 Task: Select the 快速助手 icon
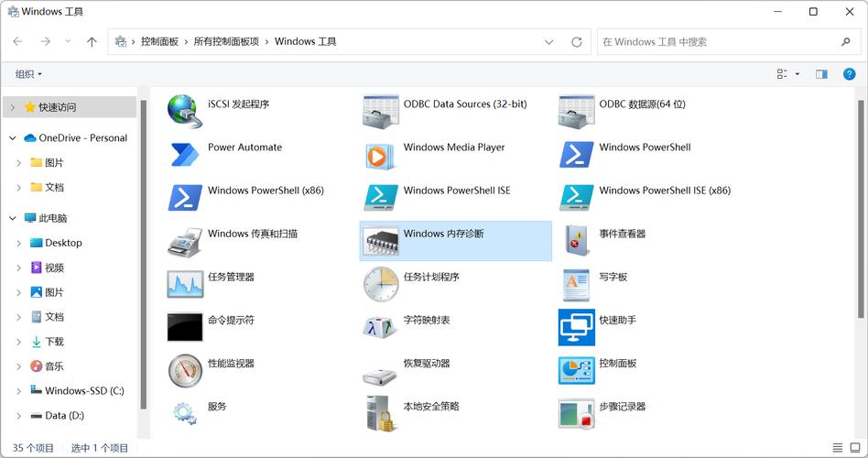point(576,327)
